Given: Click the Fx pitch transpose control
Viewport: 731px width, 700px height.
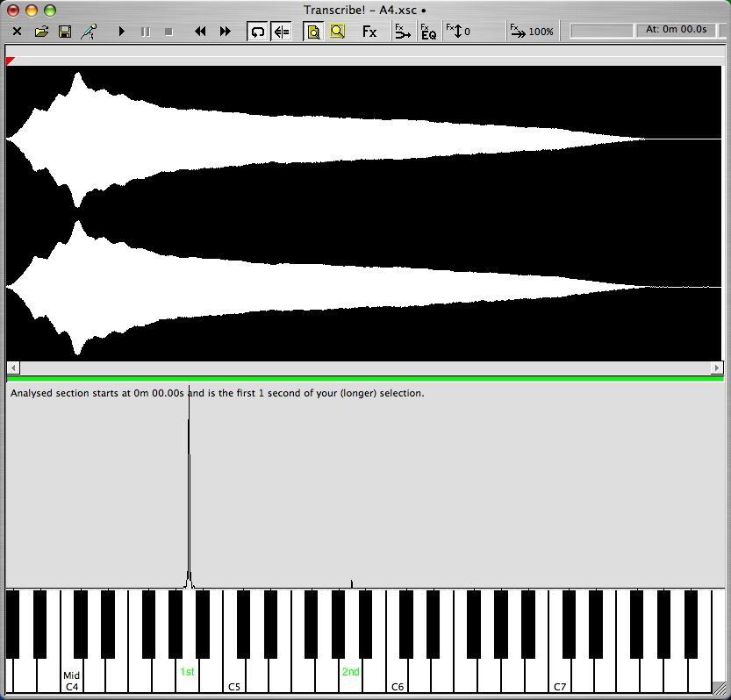Looking at the screenshot, I should [459, 32].
